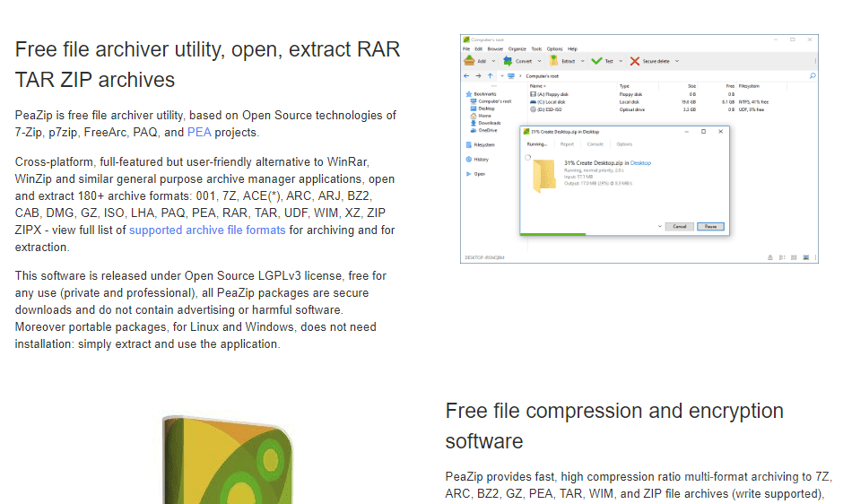Click the green compression progress bar
Image resolution: width=843 pixels, height=504 pixels.
[552, 235]
